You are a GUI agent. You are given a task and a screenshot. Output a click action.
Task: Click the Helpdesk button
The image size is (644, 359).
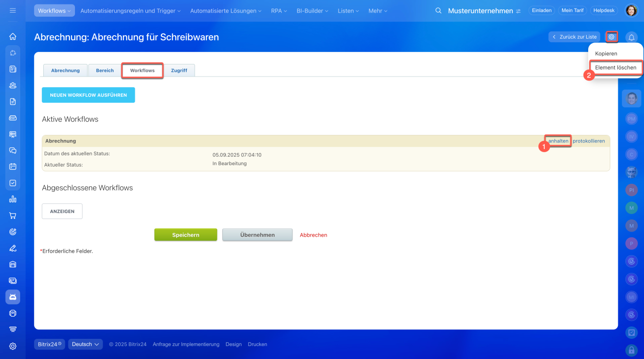click(604, 11)
